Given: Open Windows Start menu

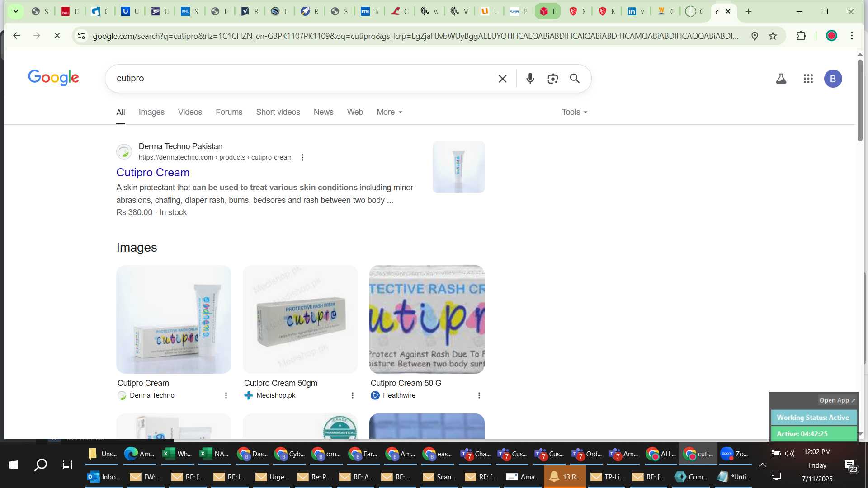Looking at the screenshot, I should click(13, 465).
